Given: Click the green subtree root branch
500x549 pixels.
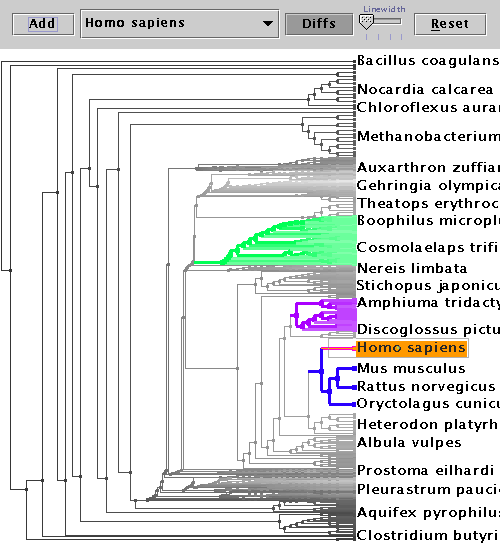Looking at the screenshot, I should (x=208, y=262).
